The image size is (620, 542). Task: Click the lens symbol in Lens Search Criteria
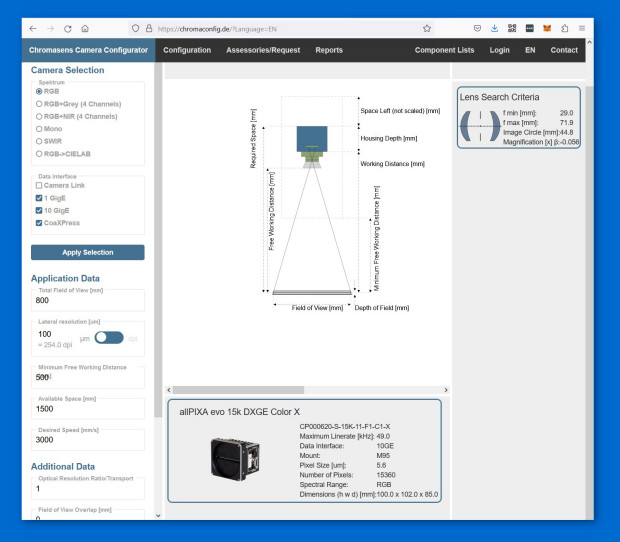click(x=480, y=126)
